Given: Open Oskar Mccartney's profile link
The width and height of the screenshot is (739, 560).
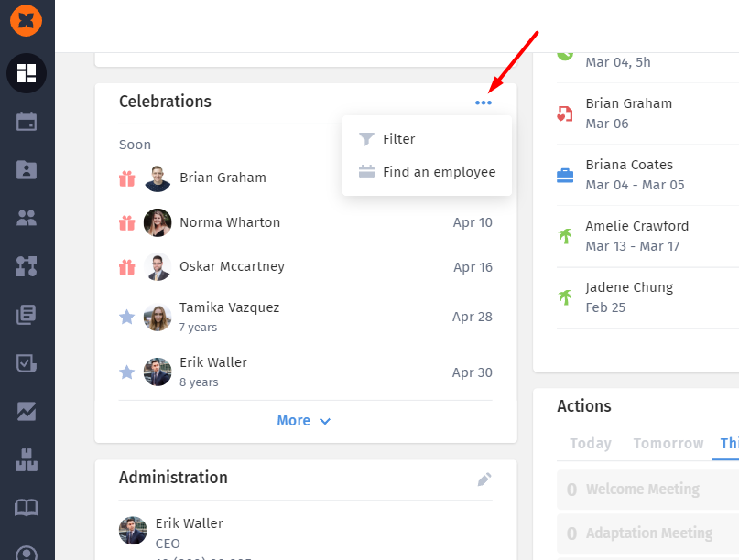Looking at the screenshot, I should [232, 266].
